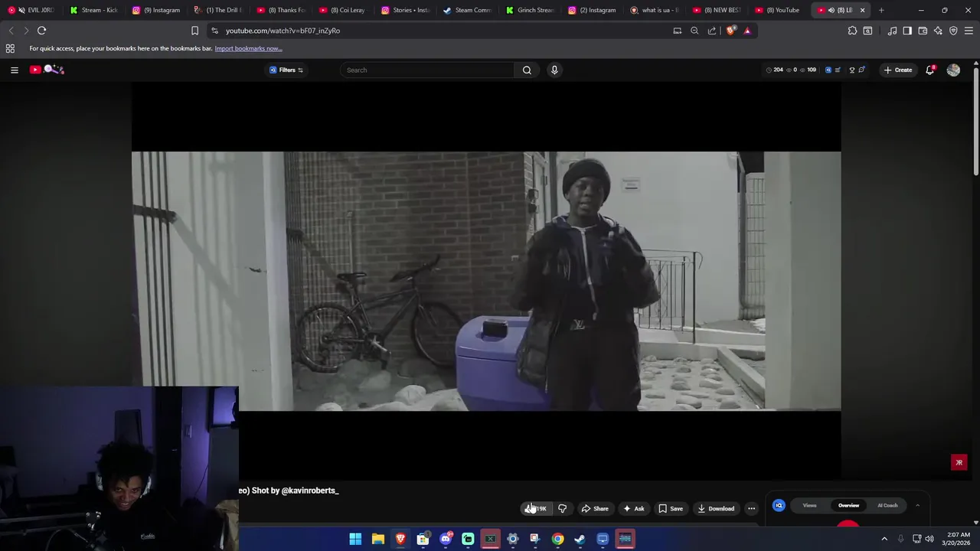Open File Explorer from taskbar

pos(378,539)
